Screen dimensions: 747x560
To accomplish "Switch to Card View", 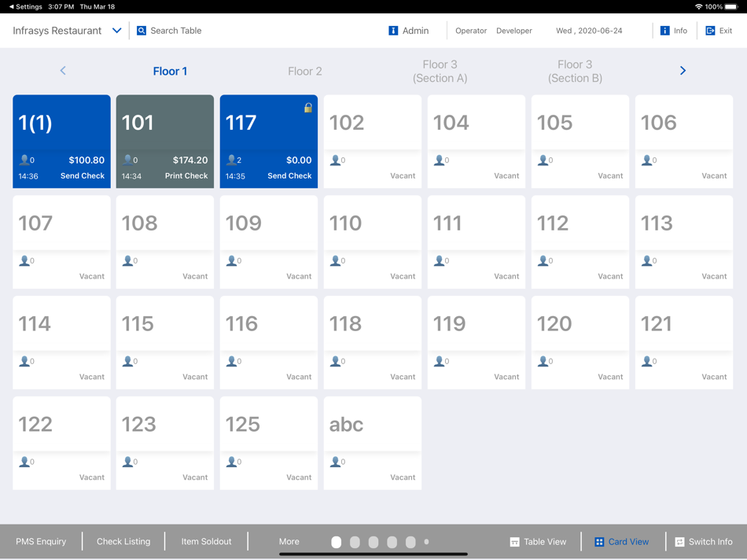I will coord(622,542).
